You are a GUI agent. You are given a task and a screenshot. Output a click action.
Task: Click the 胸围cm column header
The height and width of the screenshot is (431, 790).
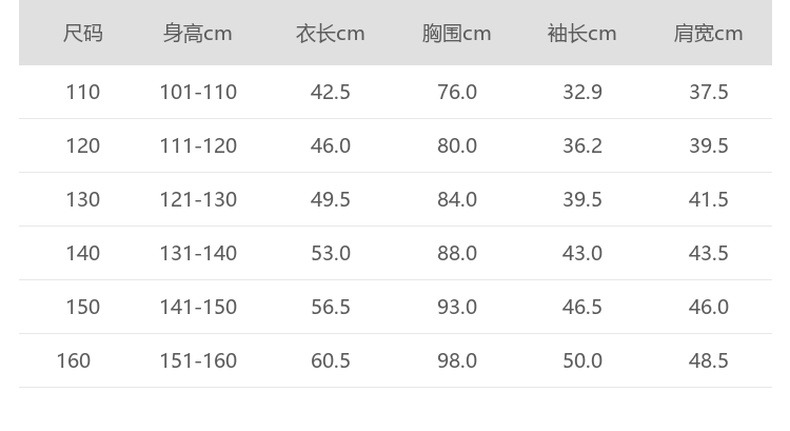click(456, 33)
